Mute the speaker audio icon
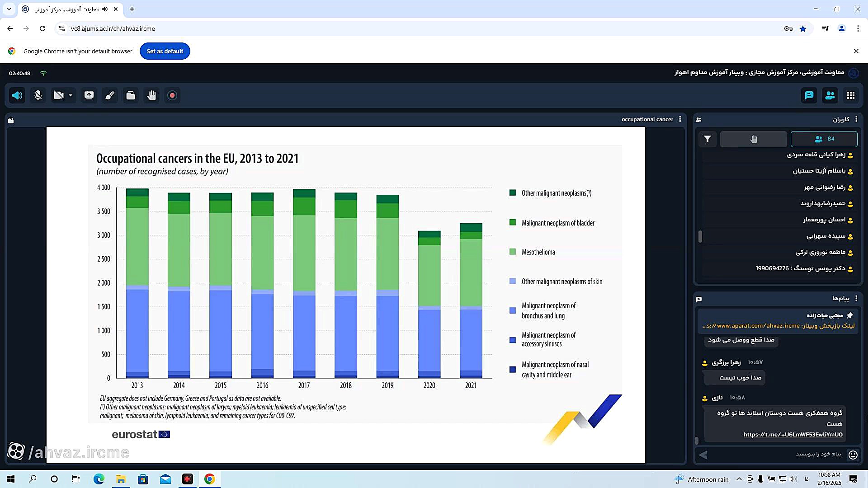 (x=17, y=95)
